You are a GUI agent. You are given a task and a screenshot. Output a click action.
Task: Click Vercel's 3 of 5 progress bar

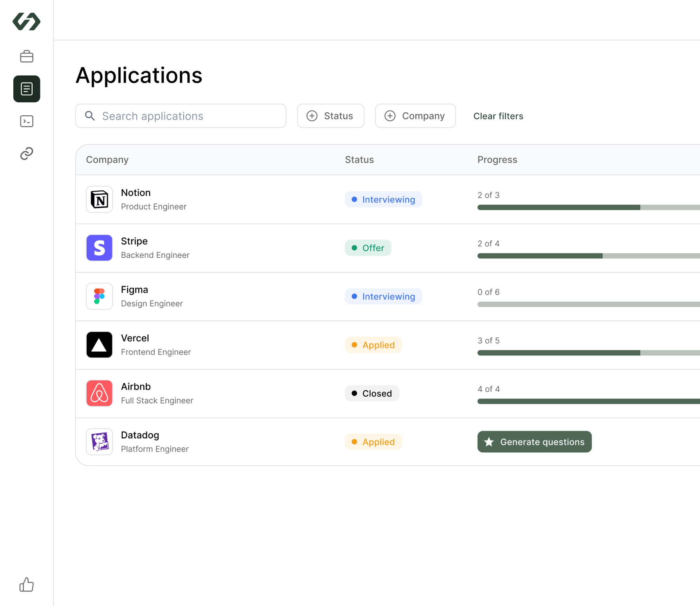coord(589,353)
